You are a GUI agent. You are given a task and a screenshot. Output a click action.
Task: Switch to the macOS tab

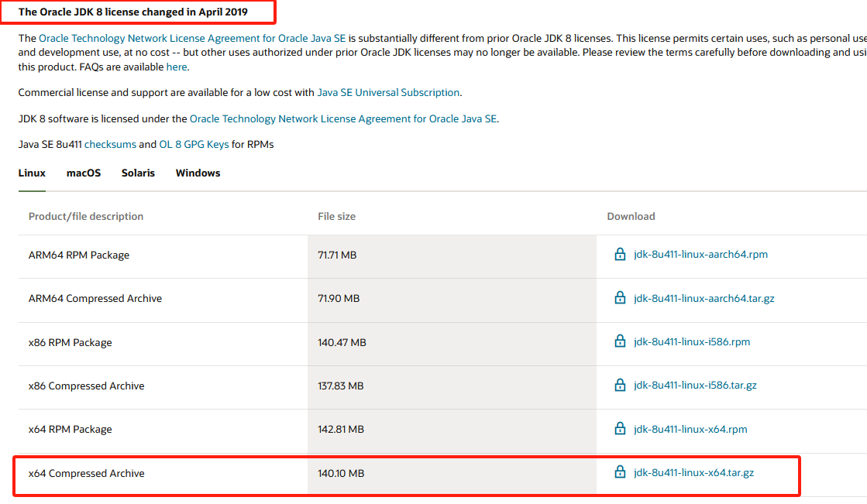(84, 173)
